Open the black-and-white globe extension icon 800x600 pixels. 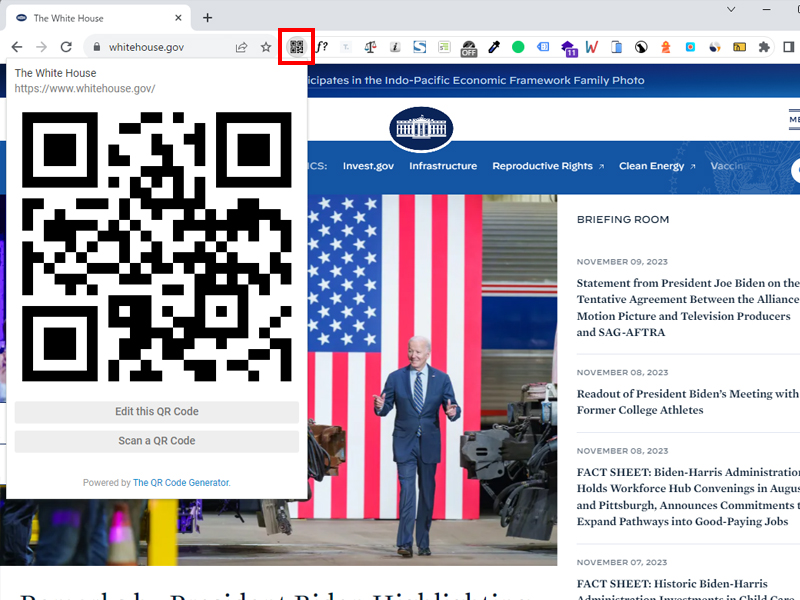(x=641, y=47)
